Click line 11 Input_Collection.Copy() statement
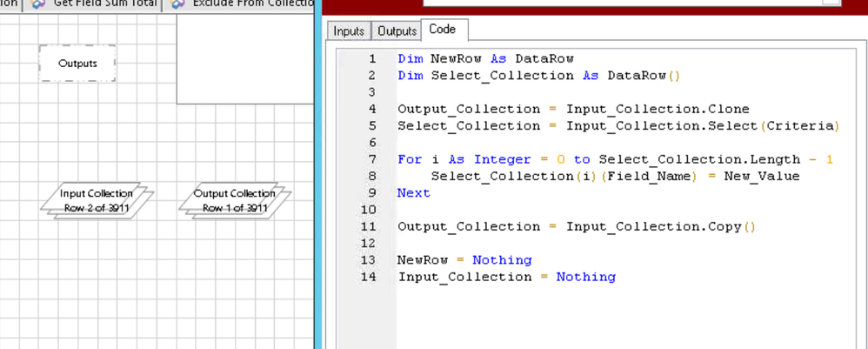 [577, 226]
